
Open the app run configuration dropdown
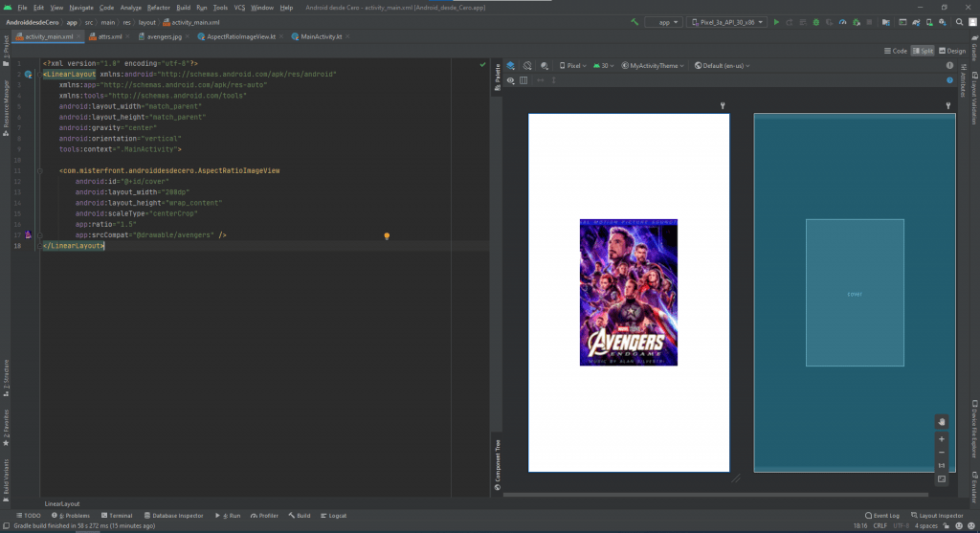(664, 23)
